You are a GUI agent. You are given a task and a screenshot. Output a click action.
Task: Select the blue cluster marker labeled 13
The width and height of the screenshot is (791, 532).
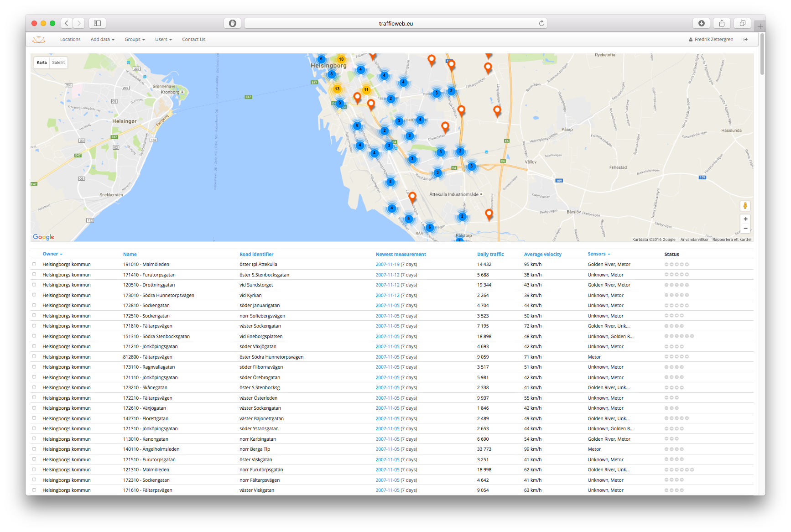click(337, 89)
